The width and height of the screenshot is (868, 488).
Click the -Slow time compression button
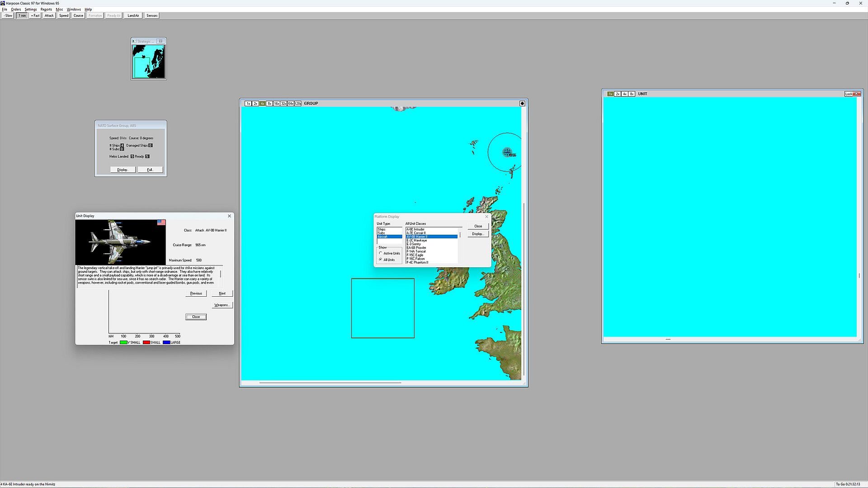pos(8,15)
